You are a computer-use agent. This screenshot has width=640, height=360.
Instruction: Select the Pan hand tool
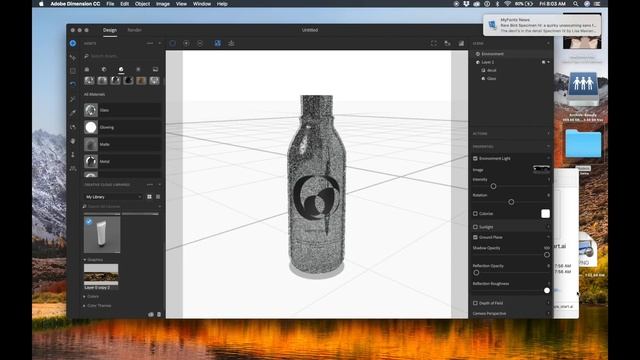click(x=73, y=141)
